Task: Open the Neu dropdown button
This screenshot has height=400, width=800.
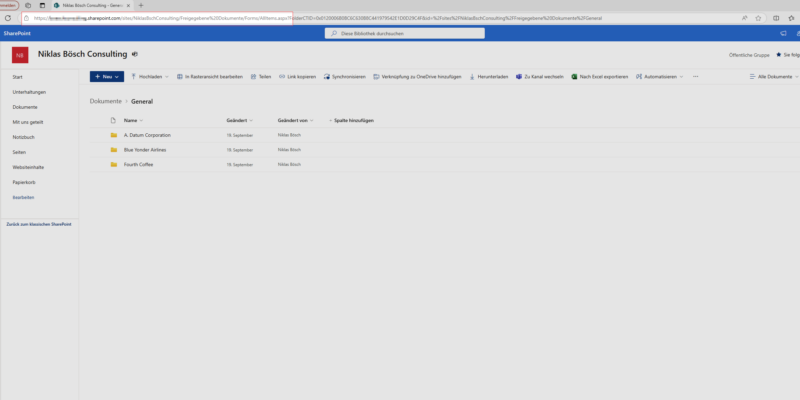Action: pos(107,77)
